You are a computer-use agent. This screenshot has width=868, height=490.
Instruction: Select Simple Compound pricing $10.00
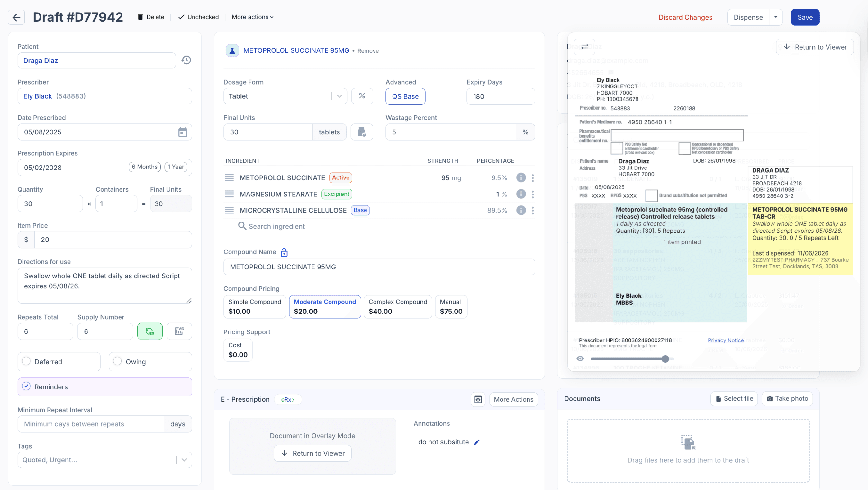point(255,307)
